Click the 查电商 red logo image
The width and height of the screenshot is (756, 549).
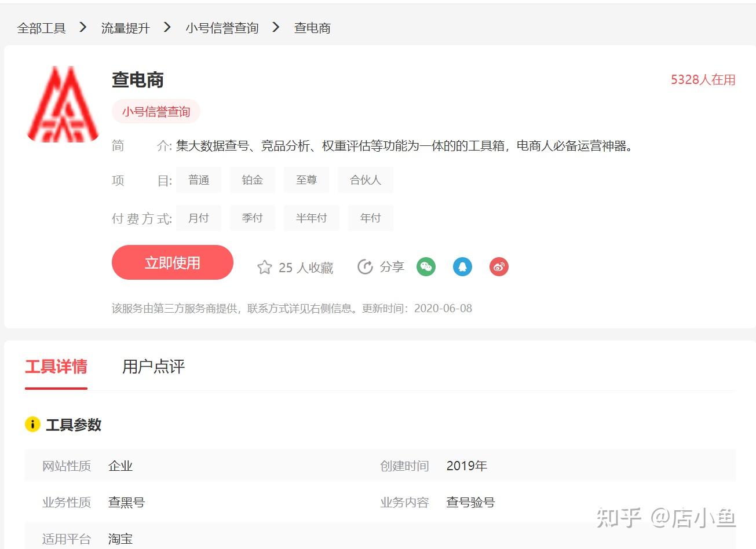(63, 104)
